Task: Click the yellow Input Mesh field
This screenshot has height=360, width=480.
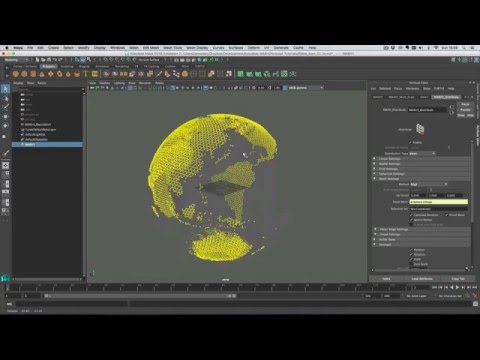Action: [438, 202]
